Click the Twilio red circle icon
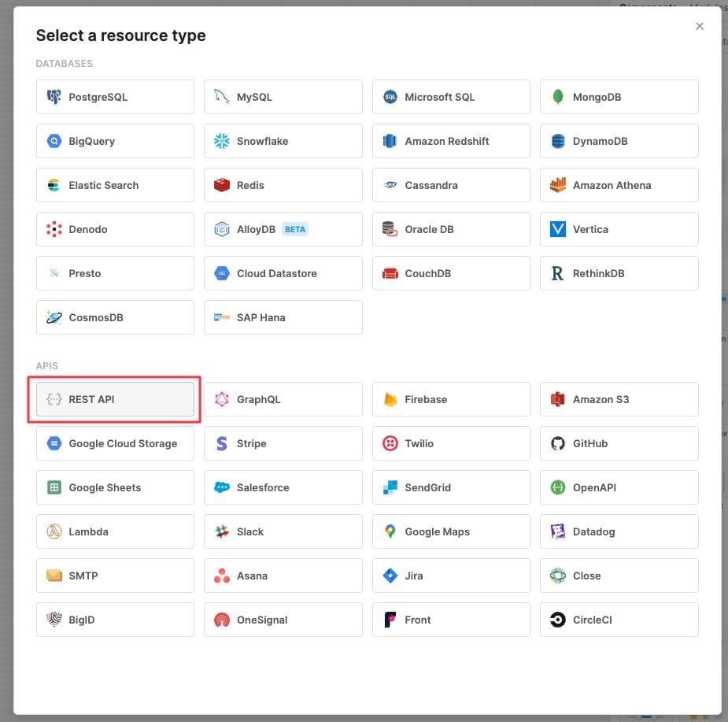The height and width of the screenshot is (722, 728). click(390, 443)
